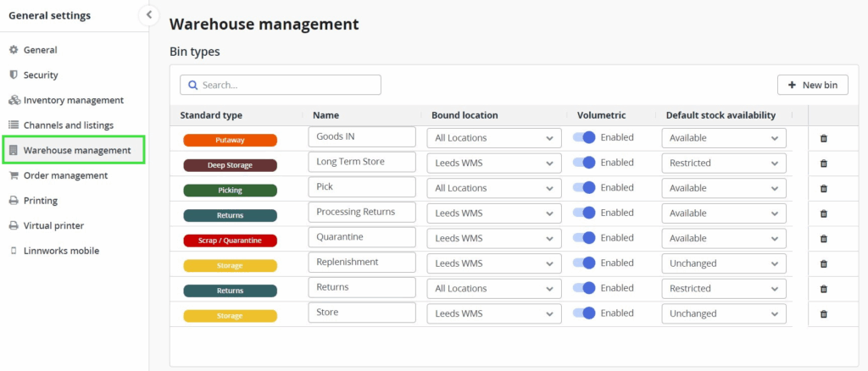Click the green Picking type badge
Screen dimensions: 868x371
[231, 191]
